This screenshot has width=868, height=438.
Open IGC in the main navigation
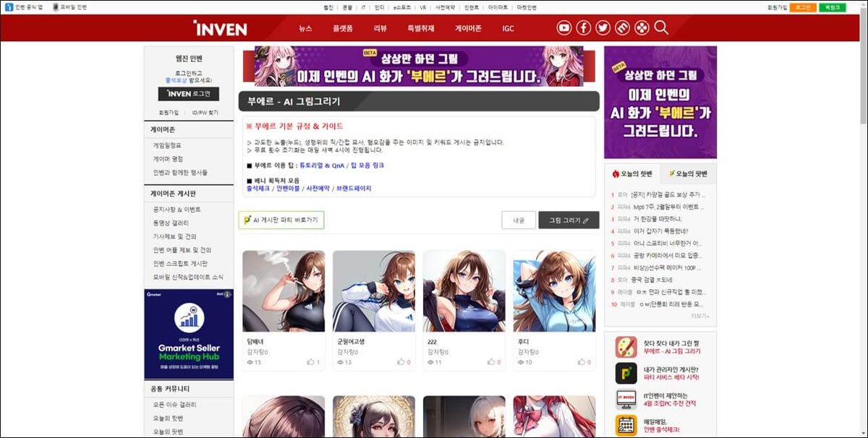tap(509, 29)
